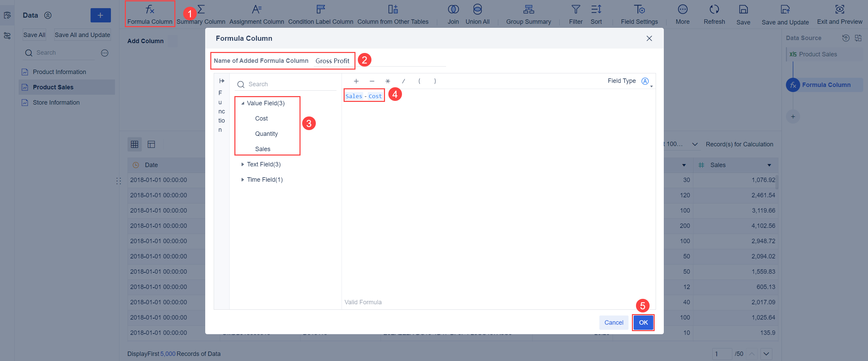868x361 pixels.
Task: Switch to the table grid view icon
Action: click(134, 144)
